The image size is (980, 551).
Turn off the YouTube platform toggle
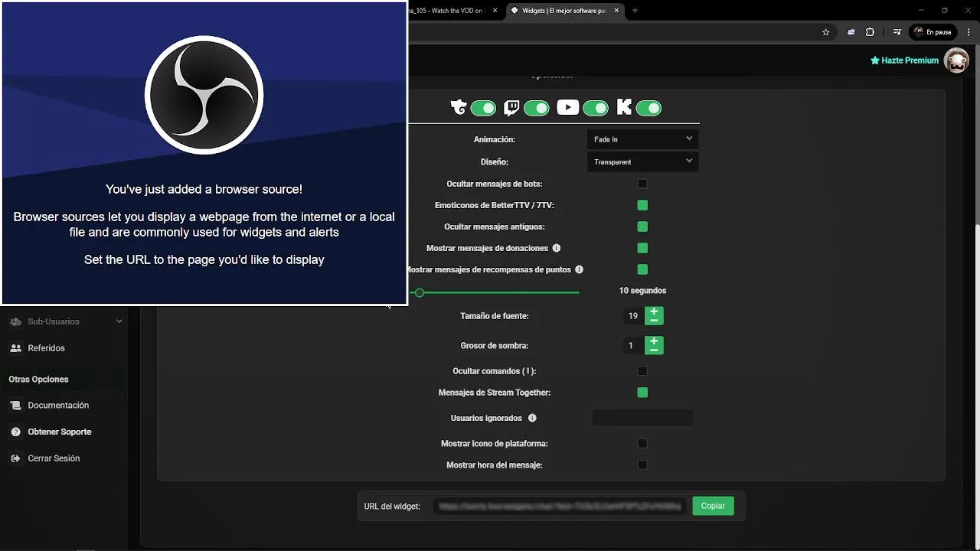(x=596, y=108)
